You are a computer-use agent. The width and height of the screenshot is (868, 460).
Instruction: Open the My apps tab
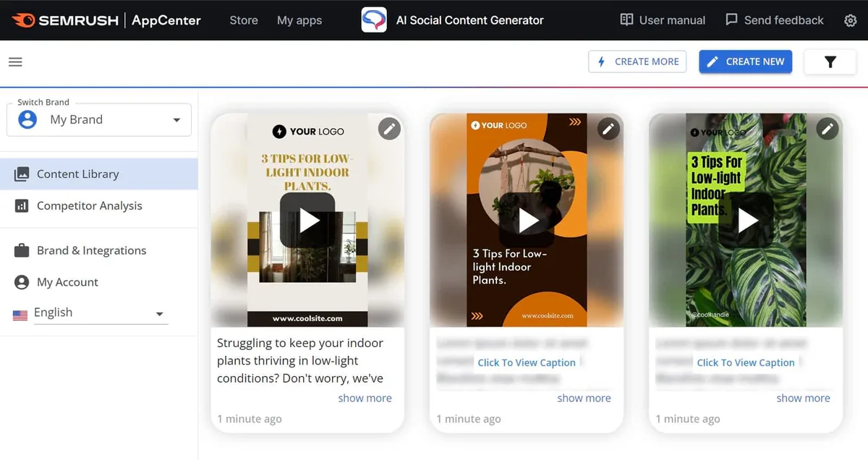click(299, 20)
